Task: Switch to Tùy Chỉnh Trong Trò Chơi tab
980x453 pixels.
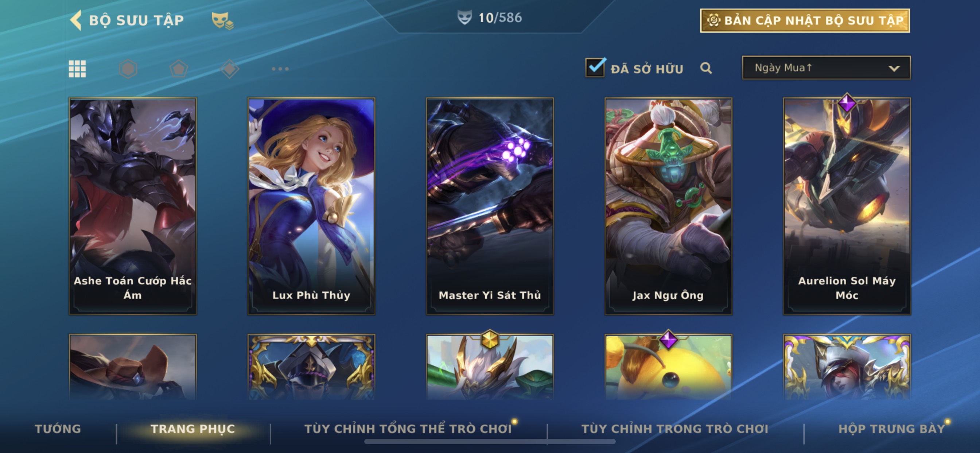Action: click(675, 429)
